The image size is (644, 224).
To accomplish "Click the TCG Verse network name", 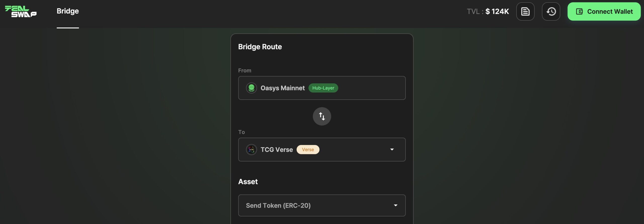I will point(277,150).
